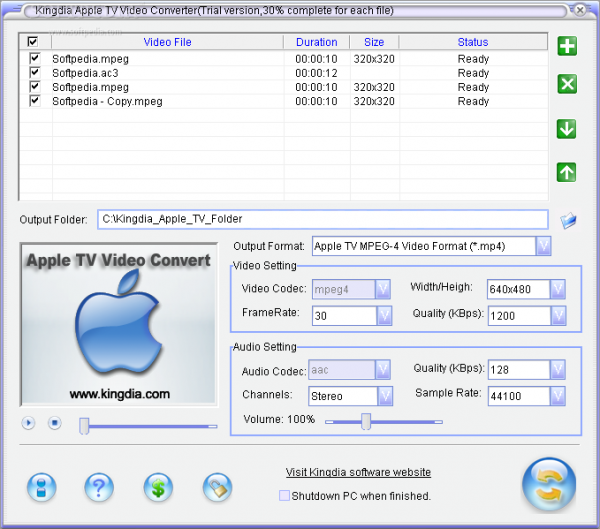The height and width of the screenshot is (529, 600).
Task: Click the Output Folder path field
Action: (321, 219)
